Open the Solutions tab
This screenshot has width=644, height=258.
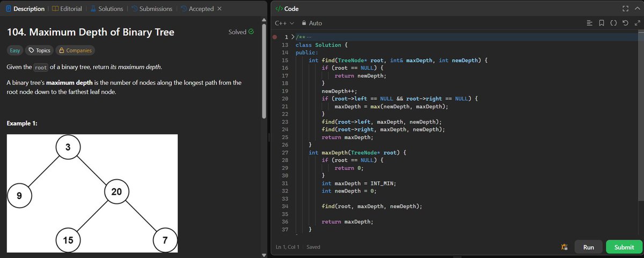(x=106, y=9)
